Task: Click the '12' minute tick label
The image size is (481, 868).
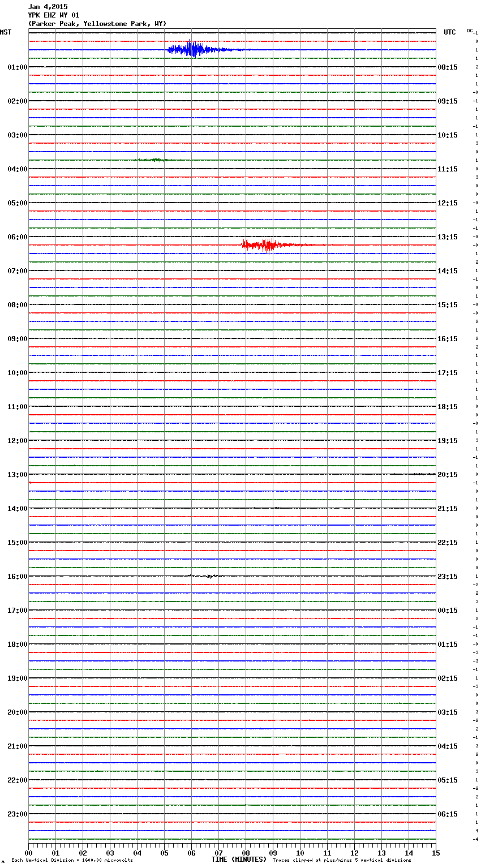Action: pyautogui.click(x=354, y=853)
